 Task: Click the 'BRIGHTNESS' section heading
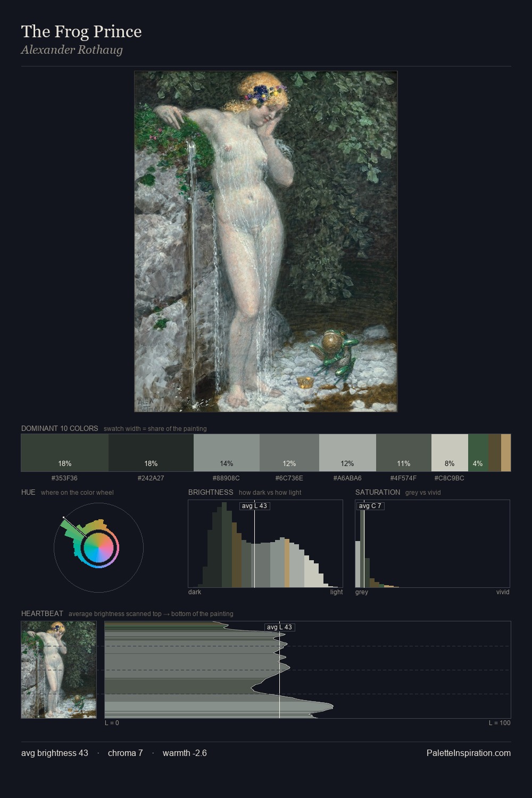[x=211, y=492]
